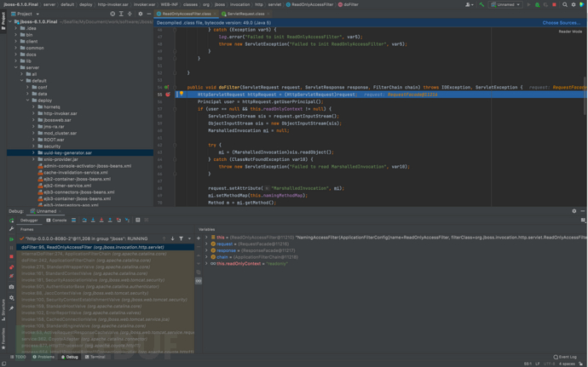Image resolution: width=588 pixels, height=367 pixels.
Task: Toggle Reader Mode in the editor
Action: 570,32
